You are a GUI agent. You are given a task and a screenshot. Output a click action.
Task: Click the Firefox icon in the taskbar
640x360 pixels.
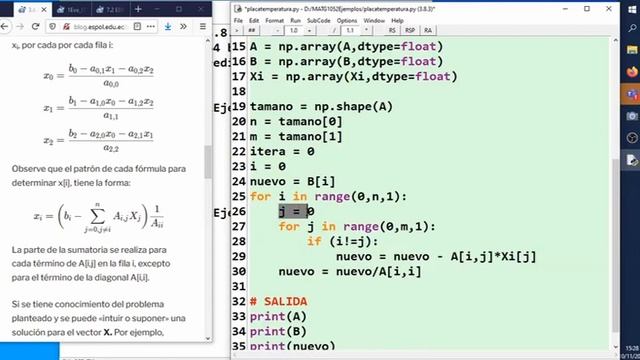point(632,72)
